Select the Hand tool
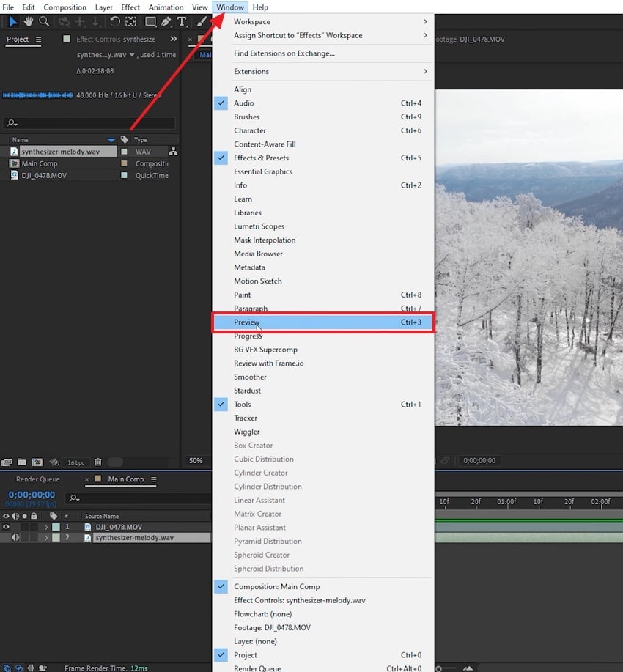The height and width of the screenshot is (672, 623). point(29,21)
